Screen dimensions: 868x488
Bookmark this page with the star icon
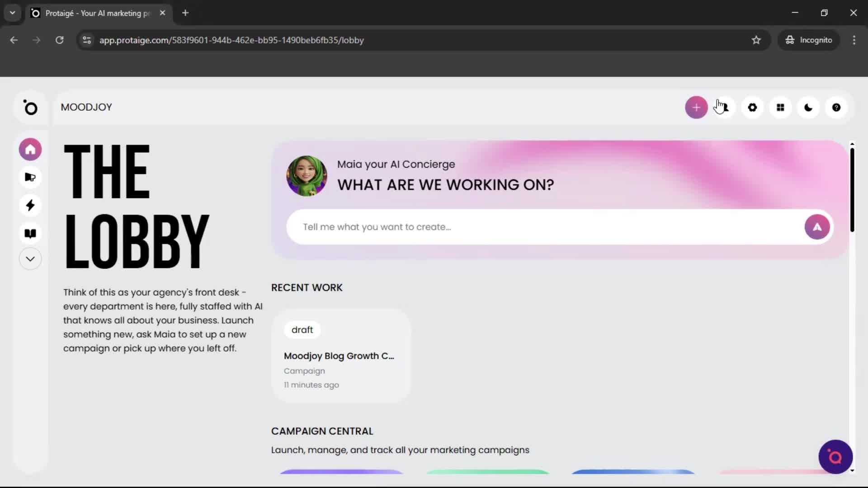tap(756, 40)
